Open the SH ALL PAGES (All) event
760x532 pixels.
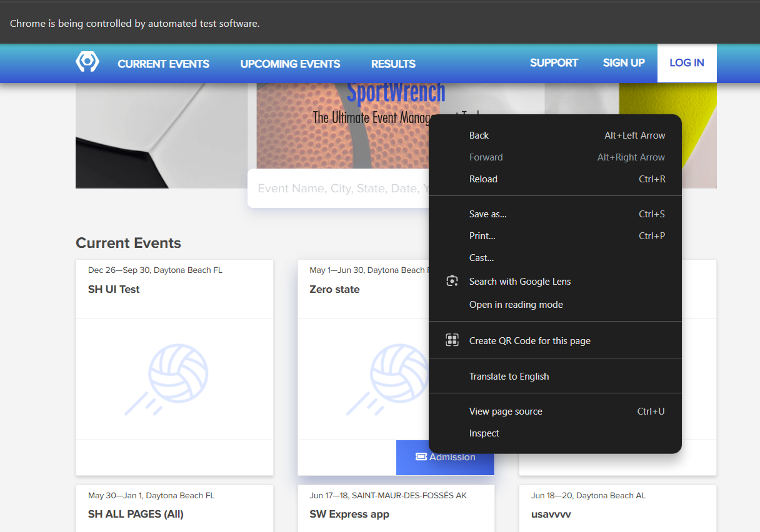coord(136,514)
